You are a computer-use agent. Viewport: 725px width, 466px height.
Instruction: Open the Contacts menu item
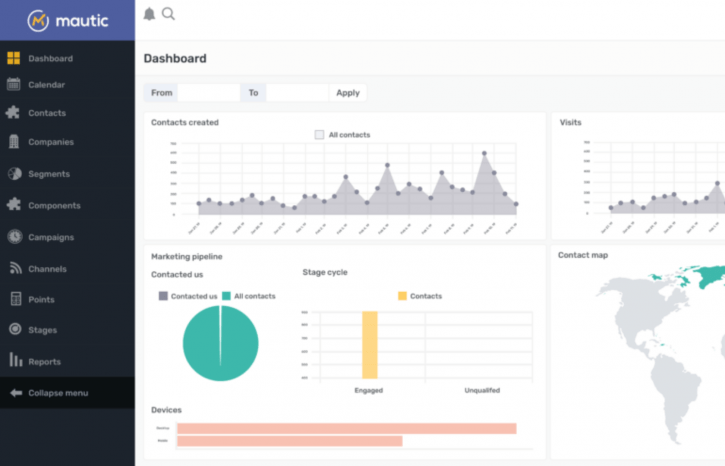[x=47, y=114]
